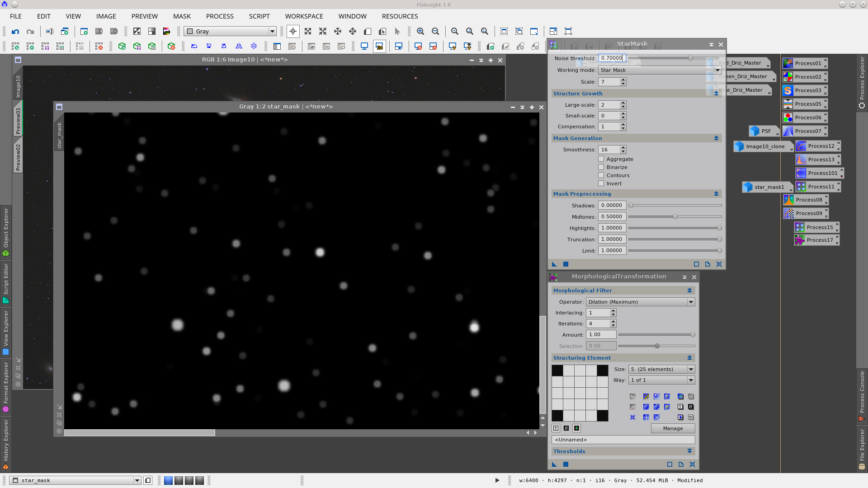Select the Process Explorer sidebar panel
Viewport: 868px width, 488px height.
tap(863, 84)
